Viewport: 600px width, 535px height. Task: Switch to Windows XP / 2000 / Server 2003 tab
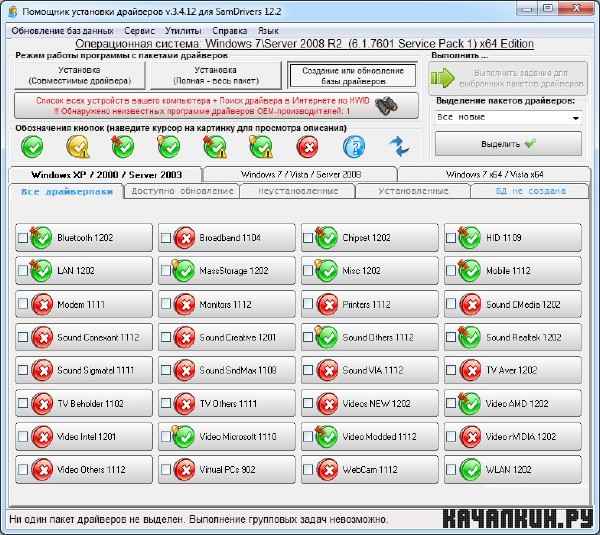click(x=106, y=175)
